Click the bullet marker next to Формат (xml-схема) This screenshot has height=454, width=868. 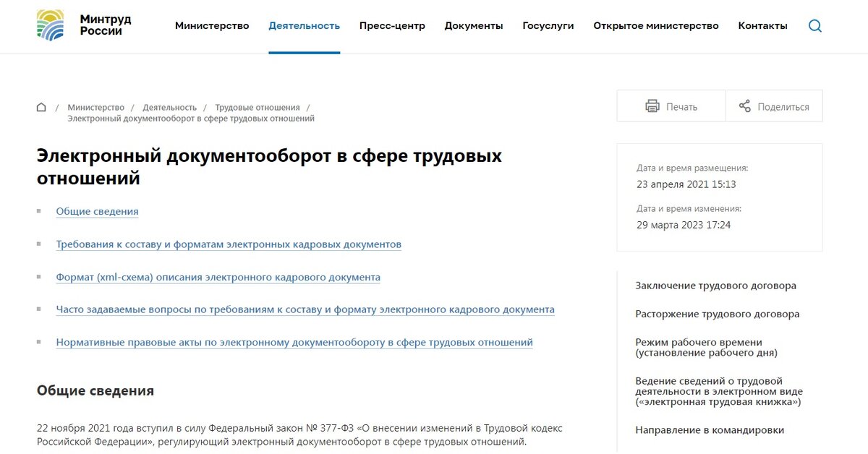[40, 275]
